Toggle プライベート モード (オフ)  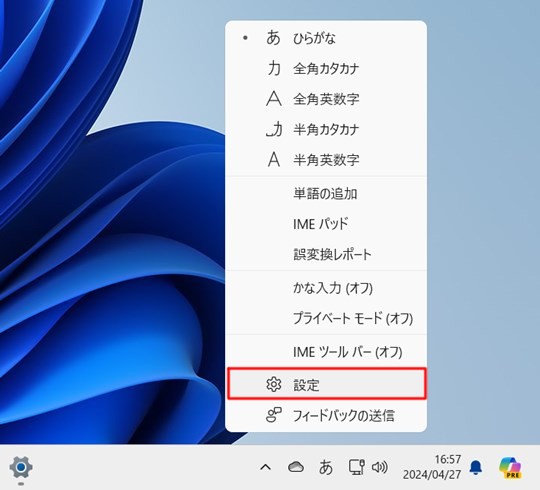(x=326, y=318)
